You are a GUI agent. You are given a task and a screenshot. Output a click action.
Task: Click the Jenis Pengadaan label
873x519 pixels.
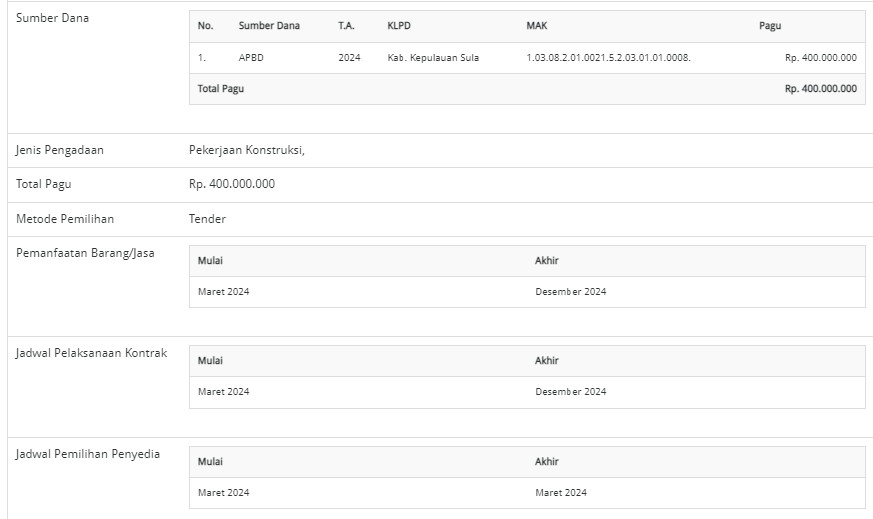coord(60,150)
